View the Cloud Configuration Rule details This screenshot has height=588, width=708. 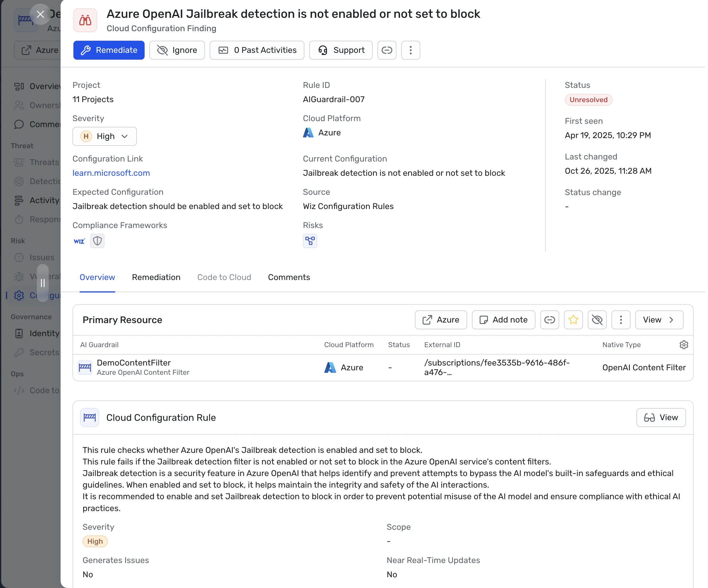click(x=660, y=418)
